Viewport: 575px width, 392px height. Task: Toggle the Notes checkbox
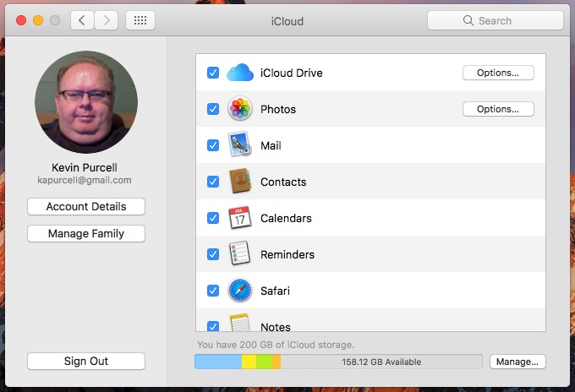(213, 326)
